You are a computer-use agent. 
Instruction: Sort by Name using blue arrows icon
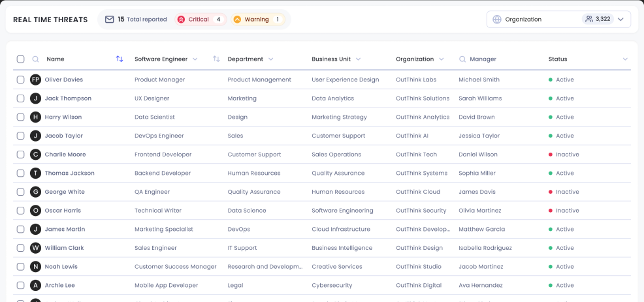coord(120,59)
